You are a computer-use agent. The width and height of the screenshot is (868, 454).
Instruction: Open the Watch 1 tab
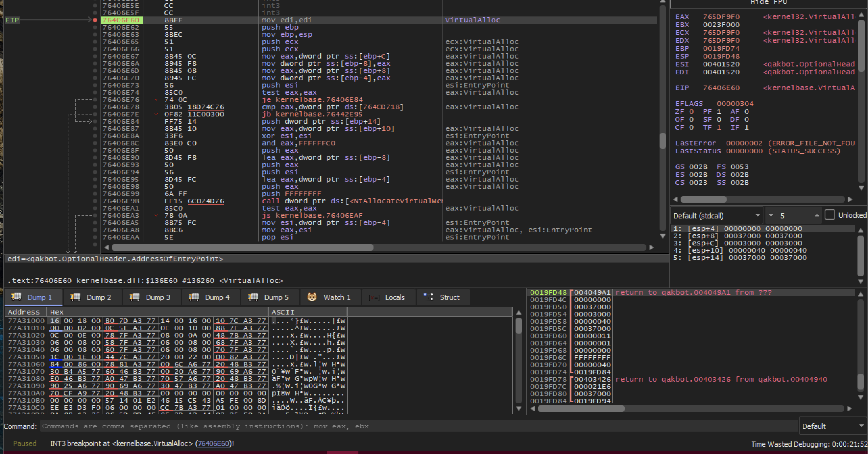330,297
